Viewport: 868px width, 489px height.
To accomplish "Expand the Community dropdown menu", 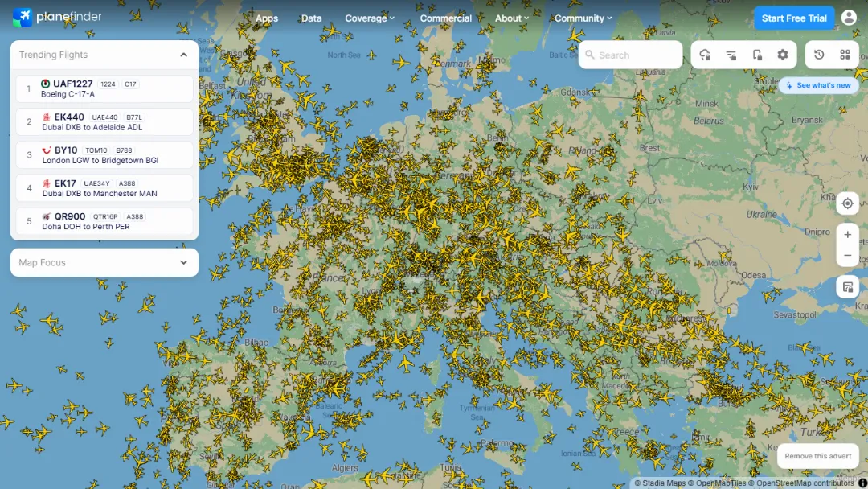I will pos(583,18).
